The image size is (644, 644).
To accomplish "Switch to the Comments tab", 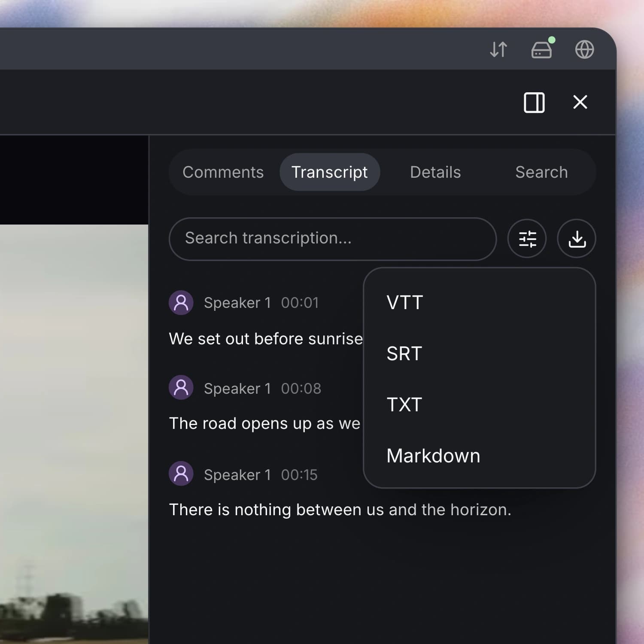I will pos(223,172).
